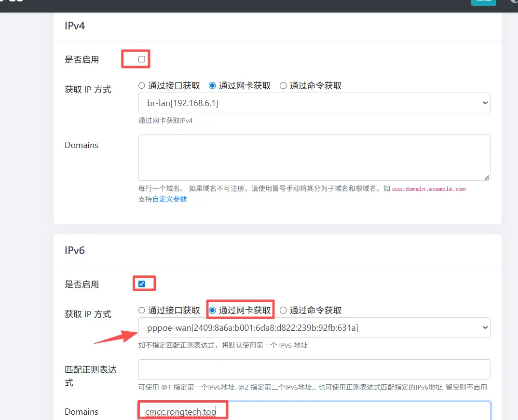This screenshot has height=420, width=518.
Task: Select IPv6 通过接口获取 radio option
Action: coord(142,311)
